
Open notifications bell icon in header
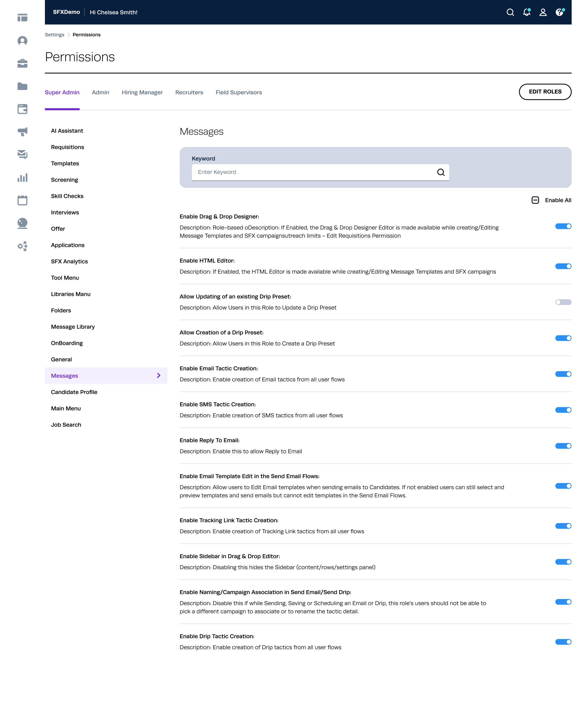(x=526, y=13)
